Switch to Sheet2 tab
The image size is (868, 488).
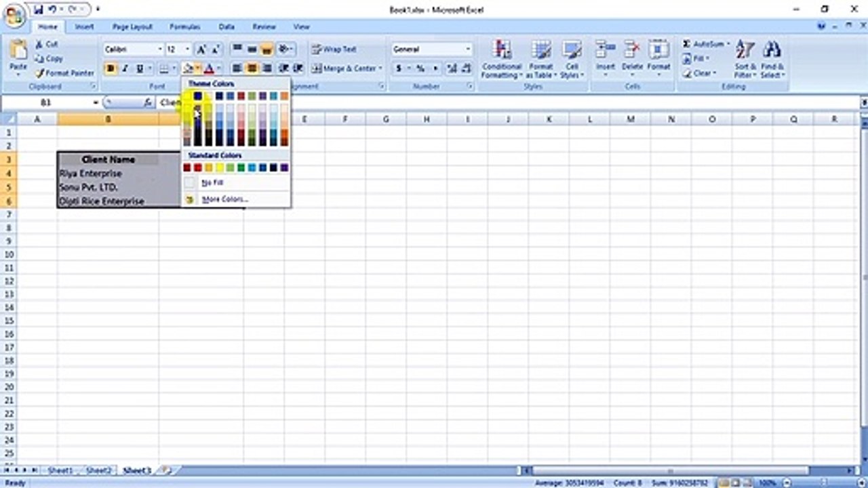pos(98,470)
